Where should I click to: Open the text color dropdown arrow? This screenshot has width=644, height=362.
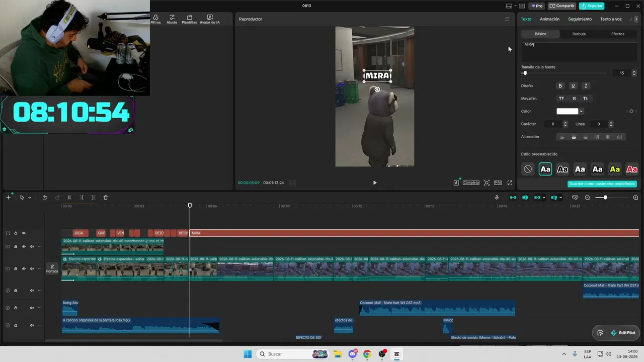tap(581, 111)
